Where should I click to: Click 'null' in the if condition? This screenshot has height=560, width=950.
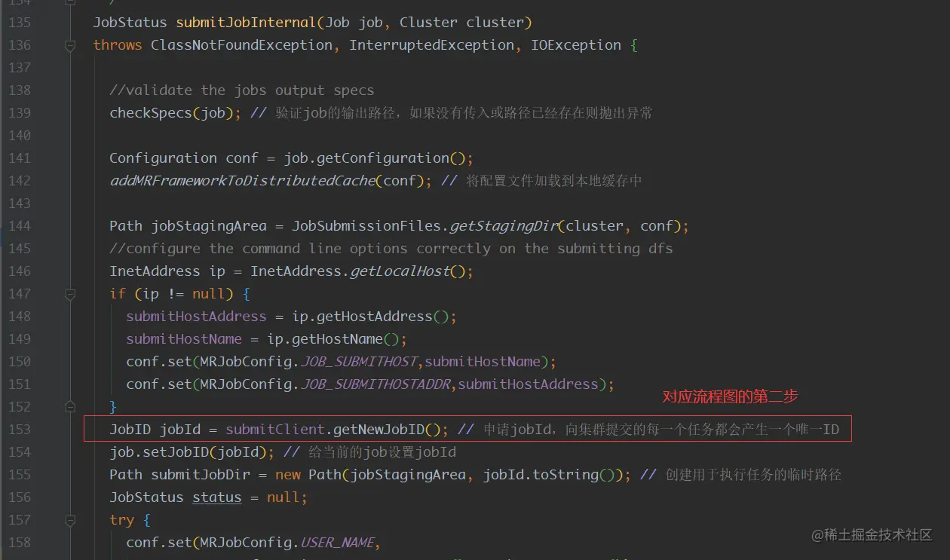click(208, 294)
